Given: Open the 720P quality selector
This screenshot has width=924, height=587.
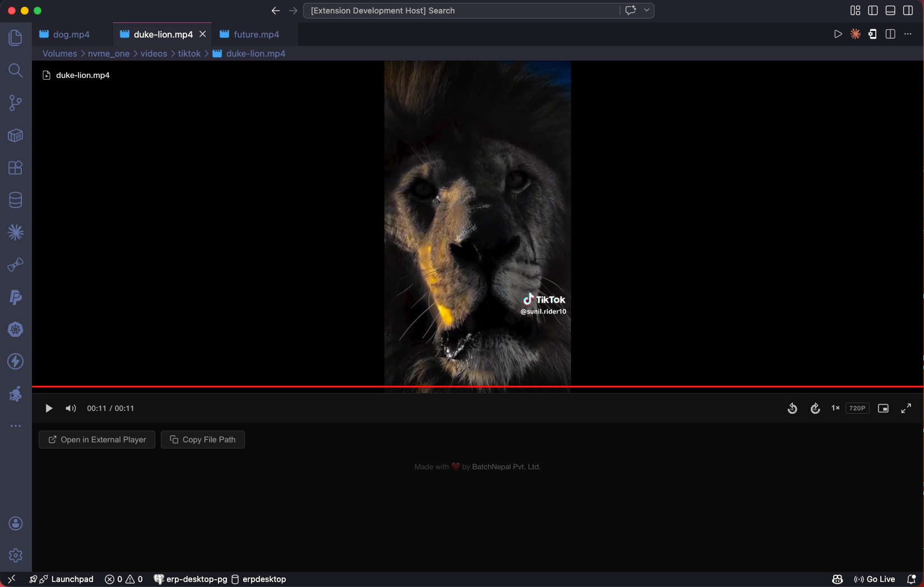Looking at the screenshot, I should click(857, 408).
